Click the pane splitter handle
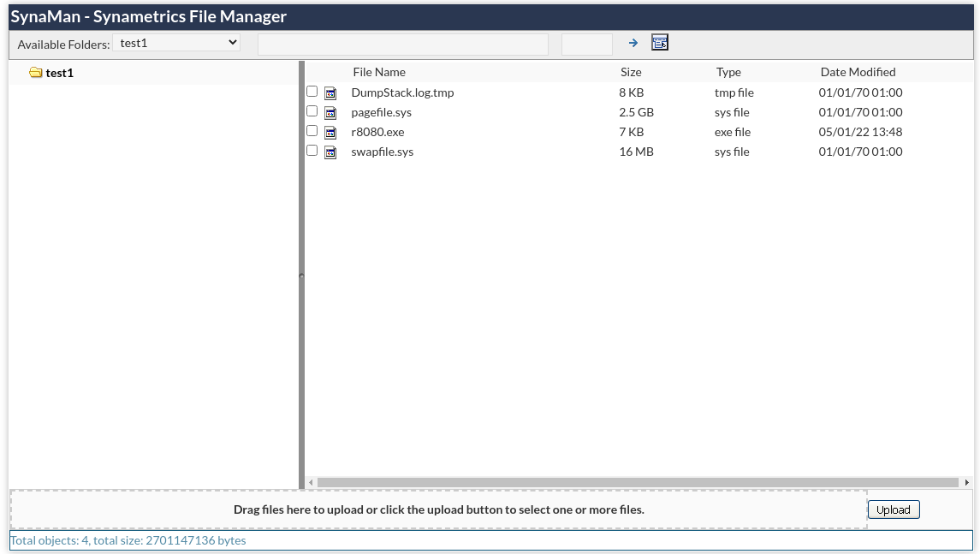 click(301, 275)
